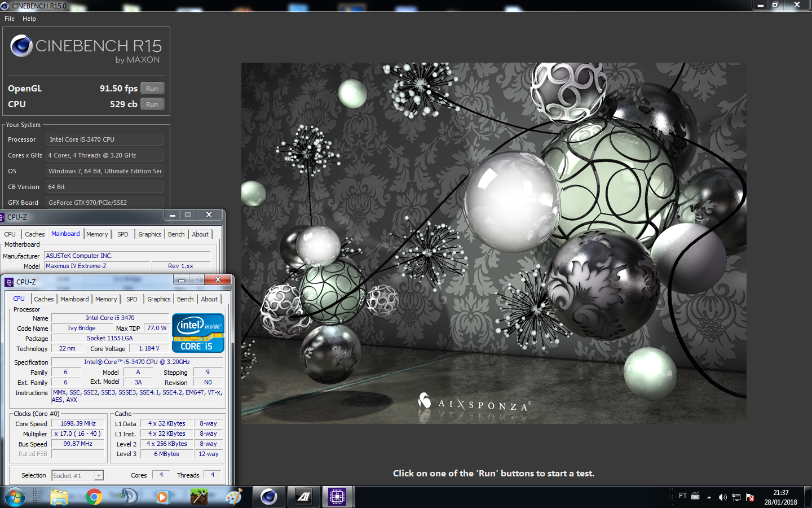Select Bench tab in front CPU-Z window

[186, 299]
